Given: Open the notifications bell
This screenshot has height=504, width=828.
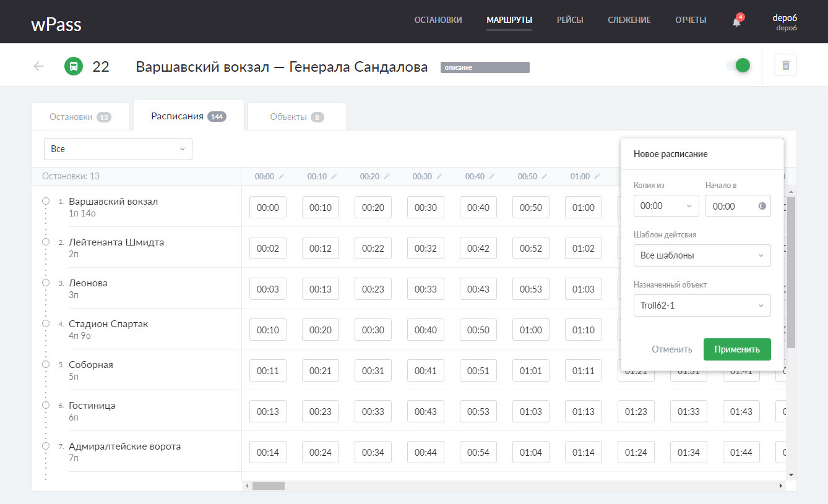Looking at the screenshot, I should click(736, 22).
